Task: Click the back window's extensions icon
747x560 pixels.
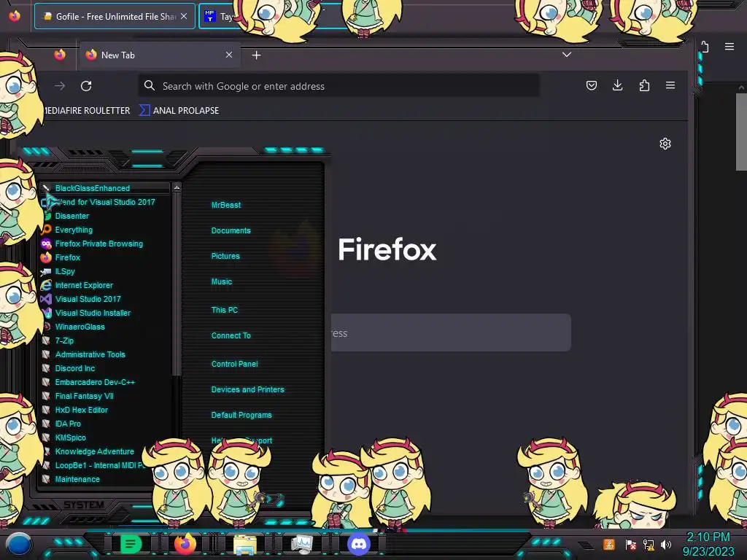Action: (705, 47)
